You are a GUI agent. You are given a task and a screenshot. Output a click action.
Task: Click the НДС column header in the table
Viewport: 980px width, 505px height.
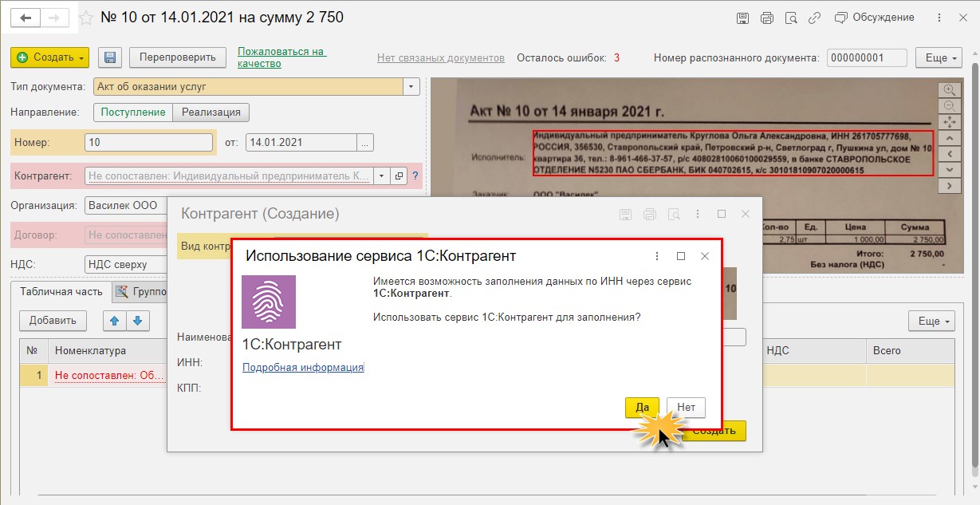814,350
